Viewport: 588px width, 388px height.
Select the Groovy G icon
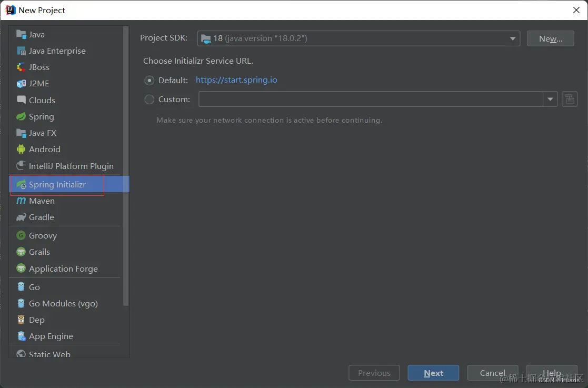click(x=21, y=235)
